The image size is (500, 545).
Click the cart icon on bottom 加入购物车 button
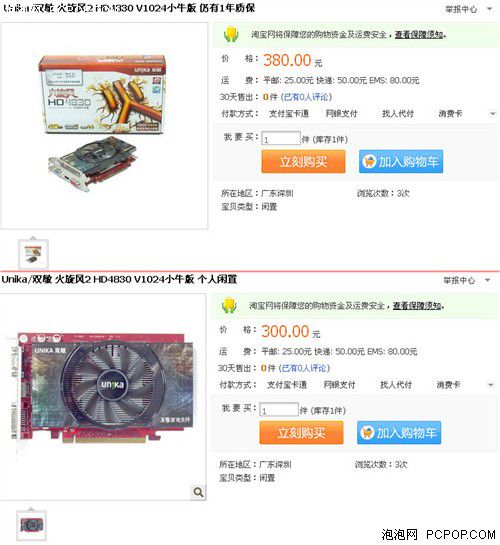pyautogui.click(x=367, y=433)
